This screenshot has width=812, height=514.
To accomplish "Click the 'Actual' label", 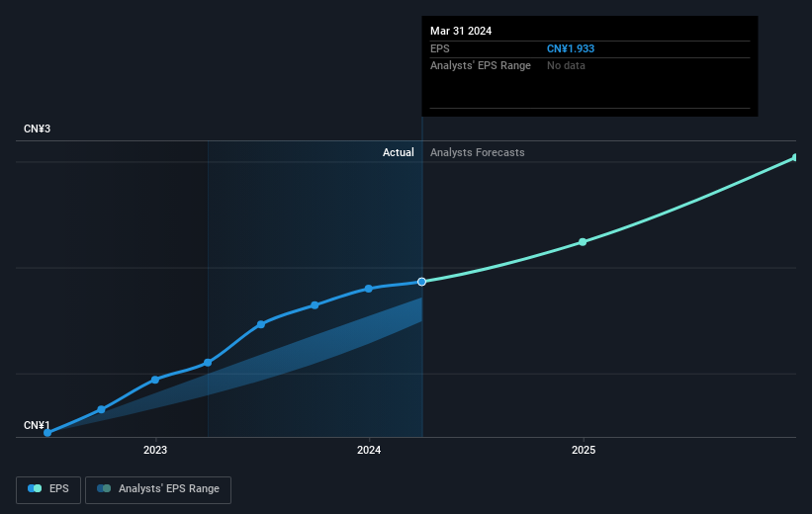I will pos(399,152).
